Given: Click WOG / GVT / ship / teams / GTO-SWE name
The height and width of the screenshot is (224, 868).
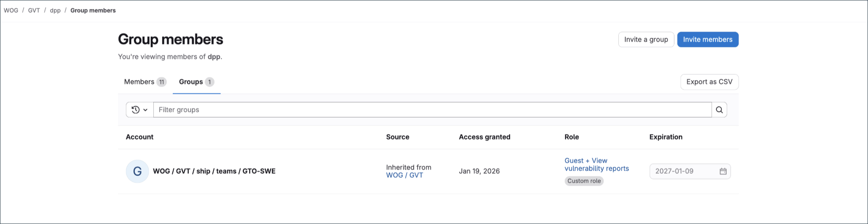Looking at the screenshot, I should [x=214, y=171].
